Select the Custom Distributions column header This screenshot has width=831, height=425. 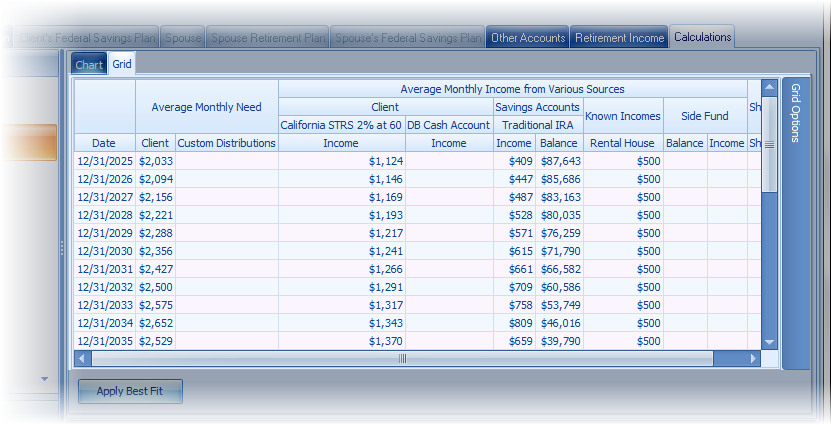coord(226,143)
